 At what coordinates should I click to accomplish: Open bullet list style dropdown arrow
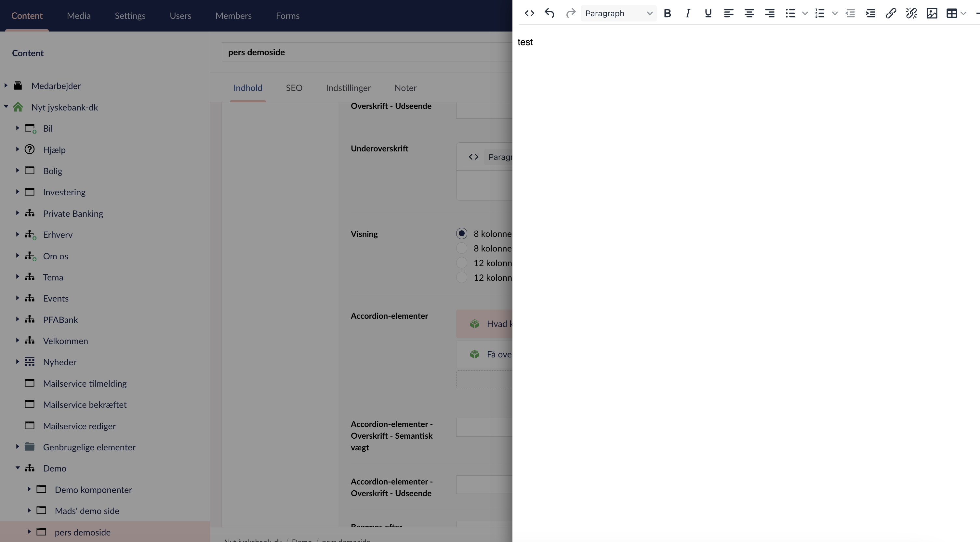[805, 13]
